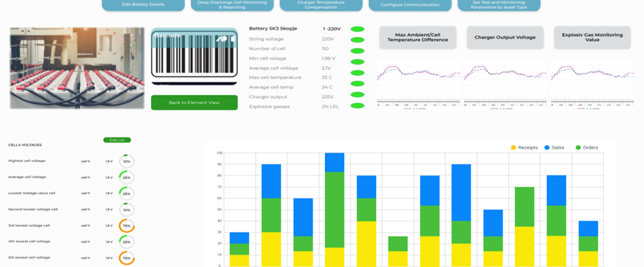Click the green status indicator for String voltage
Screen dimensions: 644x267
point(357,39)
